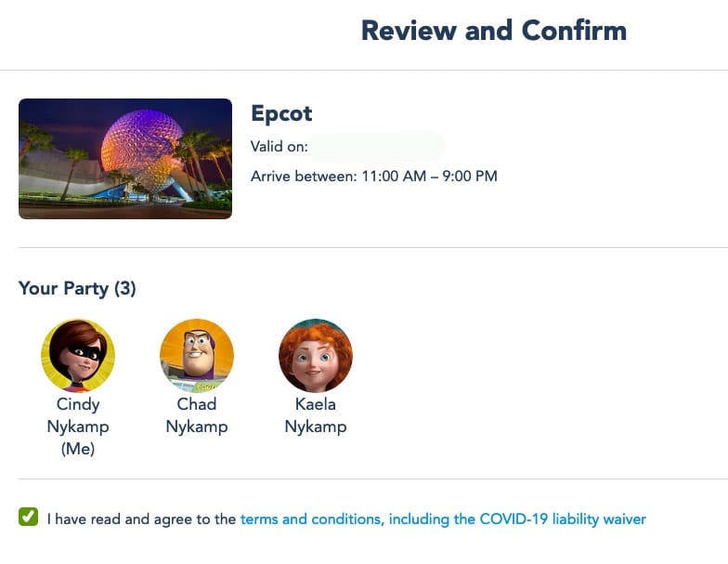Viewport: 728px width, 564px height.
Task: Select Chad's Buzz Lightyear avatar
Action: pos(197,355)
